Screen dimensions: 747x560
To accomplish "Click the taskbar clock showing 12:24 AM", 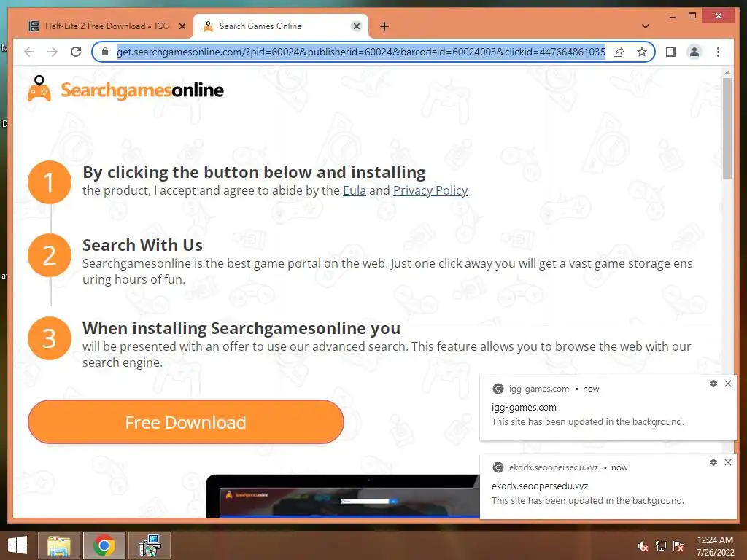I will click(715, 546).
